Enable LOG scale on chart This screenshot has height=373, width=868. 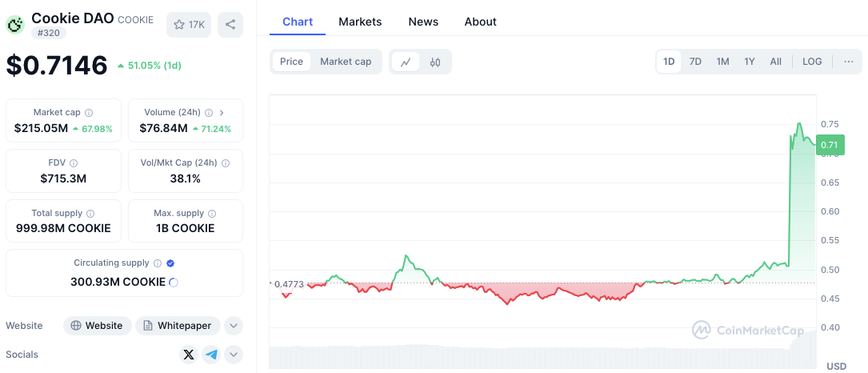(812, 62)
